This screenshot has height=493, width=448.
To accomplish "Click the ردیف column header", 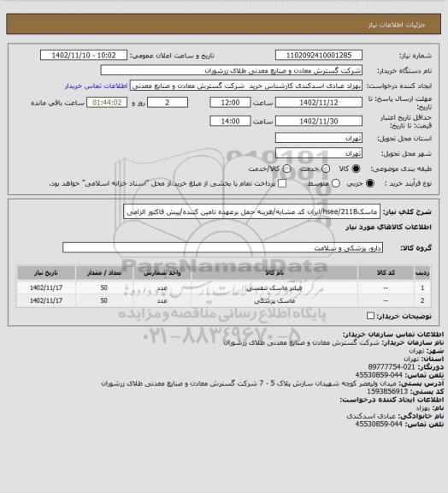I will coord(422,273).
